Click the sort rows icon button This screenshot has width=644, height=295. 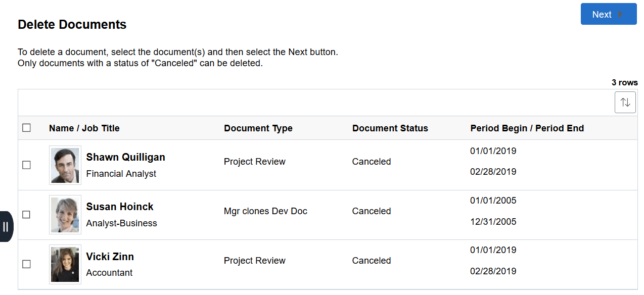click(x=625, y=103)
